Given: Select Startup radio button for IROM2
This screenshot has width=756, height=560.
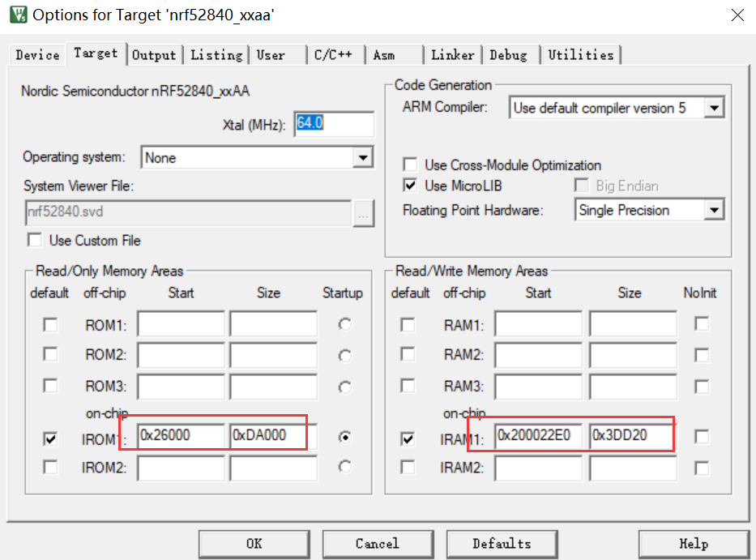Looking at the screenshot, I should (x=344, y=466).
